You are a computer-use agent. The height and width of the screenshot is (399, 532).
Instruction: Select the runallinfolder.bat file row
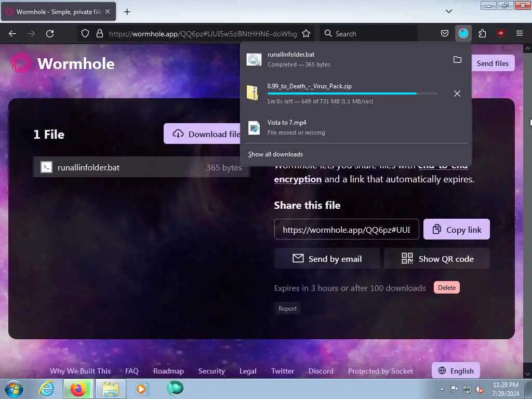[x=141, y=167]
